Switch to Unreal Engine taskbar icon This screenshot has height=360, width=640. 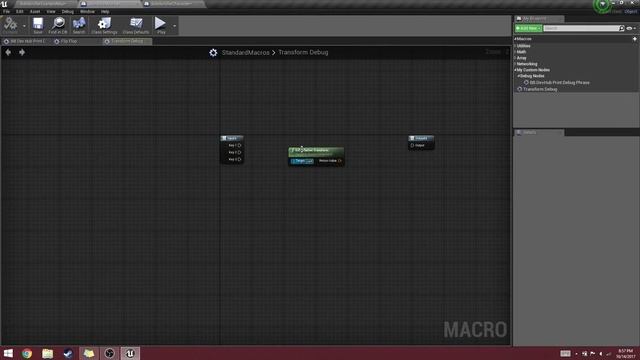(x=130, y=353)
